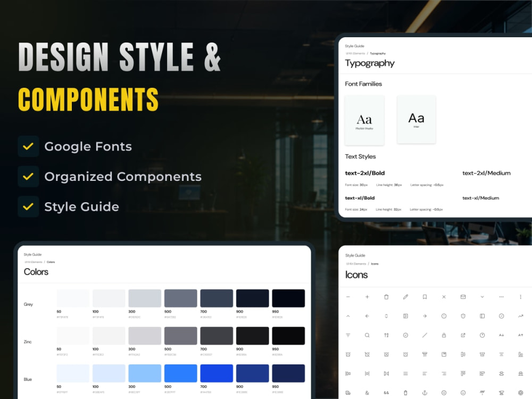The width and height of the screenshot is (532, 399).
Task: Click the up-down chevrons selector icon
Action: click(386, 316)
